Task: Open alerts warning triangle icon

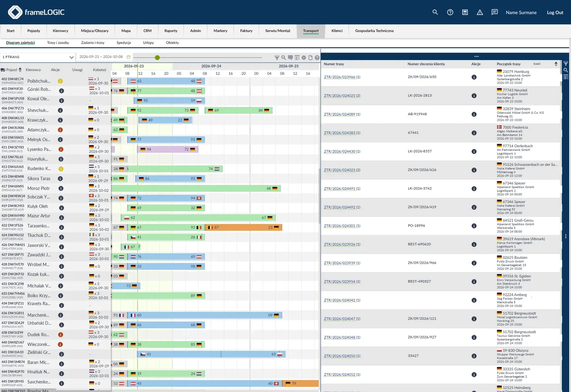Action: [480, 12]
